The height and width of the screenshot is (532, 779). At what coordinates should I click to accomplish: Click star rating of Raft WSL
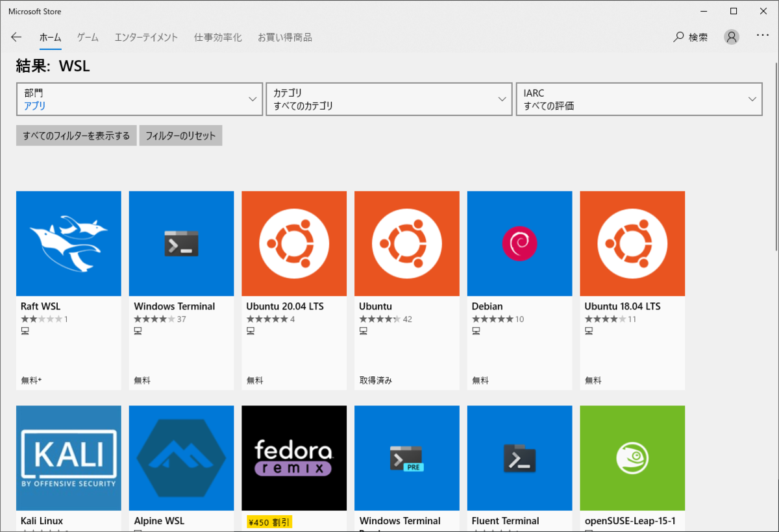click(x=42, y=319)
